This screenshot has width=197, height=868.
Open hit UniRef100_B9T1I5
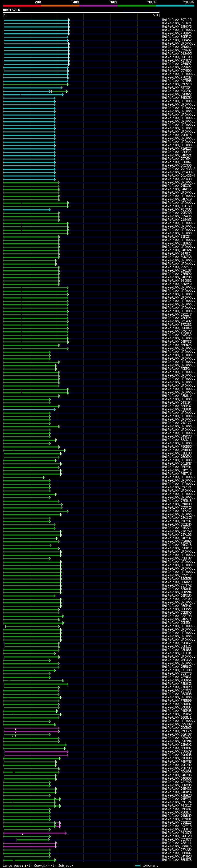coord(177,20)
